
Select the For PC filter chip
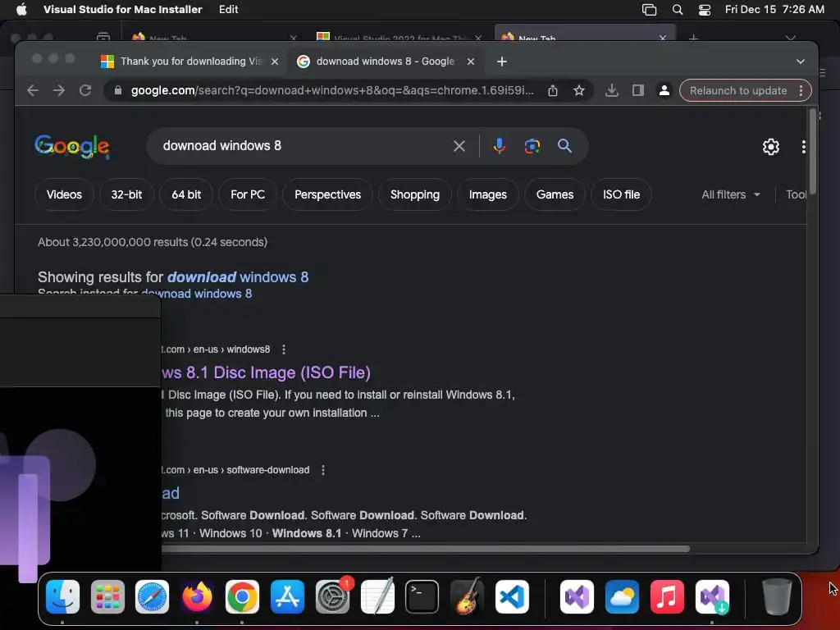point(248,194)
